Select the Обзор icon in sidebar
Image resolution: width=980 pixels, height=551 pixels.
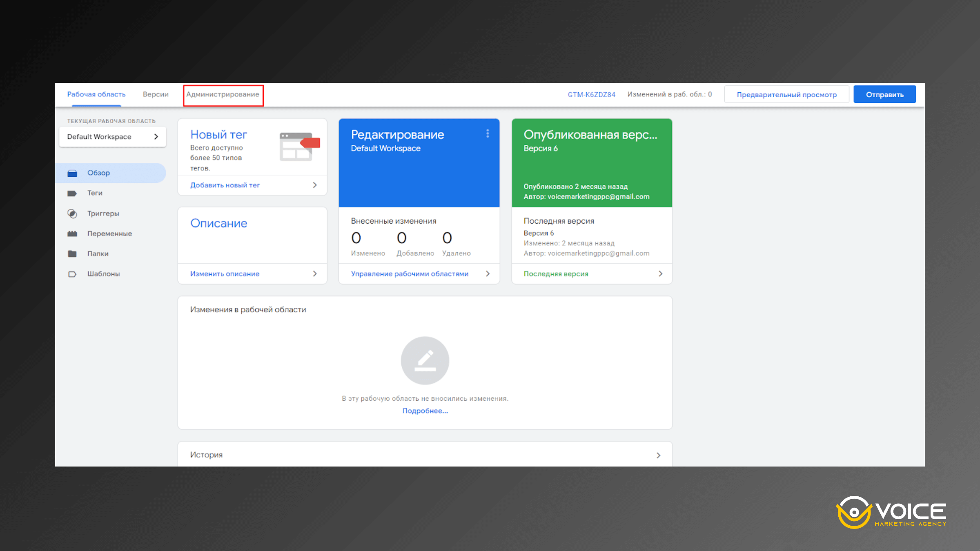click(x=72, y=173)
